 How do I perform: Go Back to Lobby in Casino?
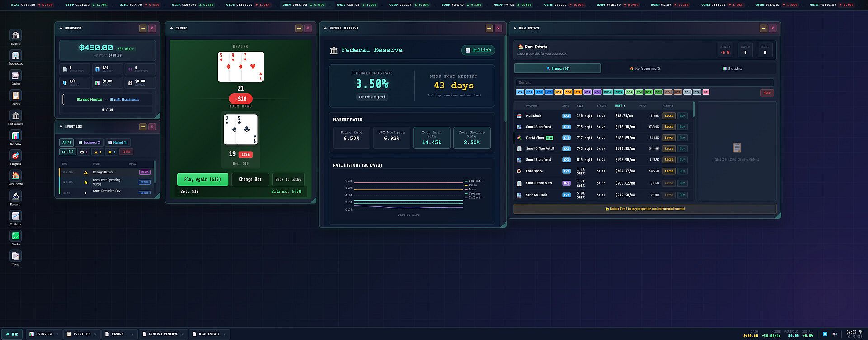(288, 179)
